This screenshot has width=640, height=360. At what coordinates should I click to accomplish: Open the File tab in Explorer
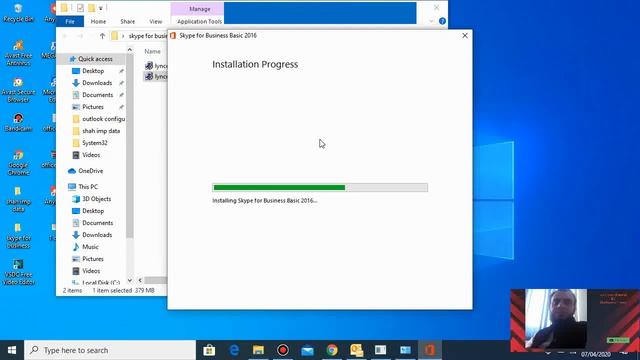coord(70,21)
